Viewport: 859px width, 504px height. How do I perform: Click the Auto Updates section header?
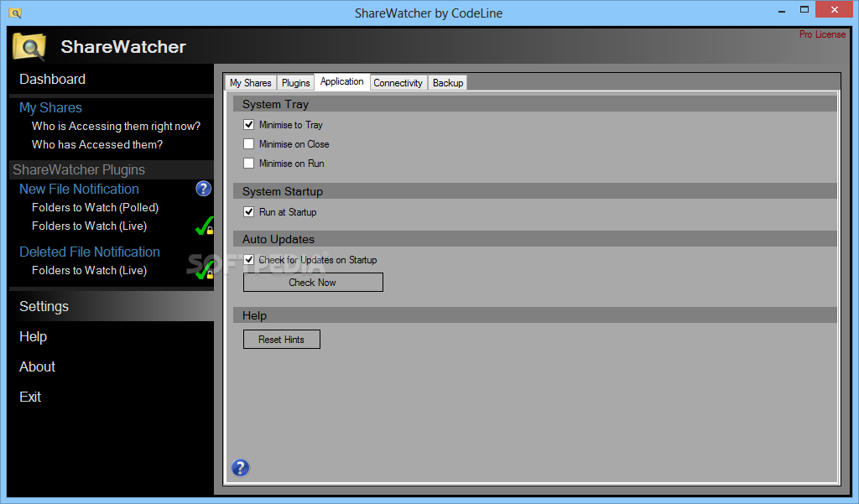[x=534, y=239]
